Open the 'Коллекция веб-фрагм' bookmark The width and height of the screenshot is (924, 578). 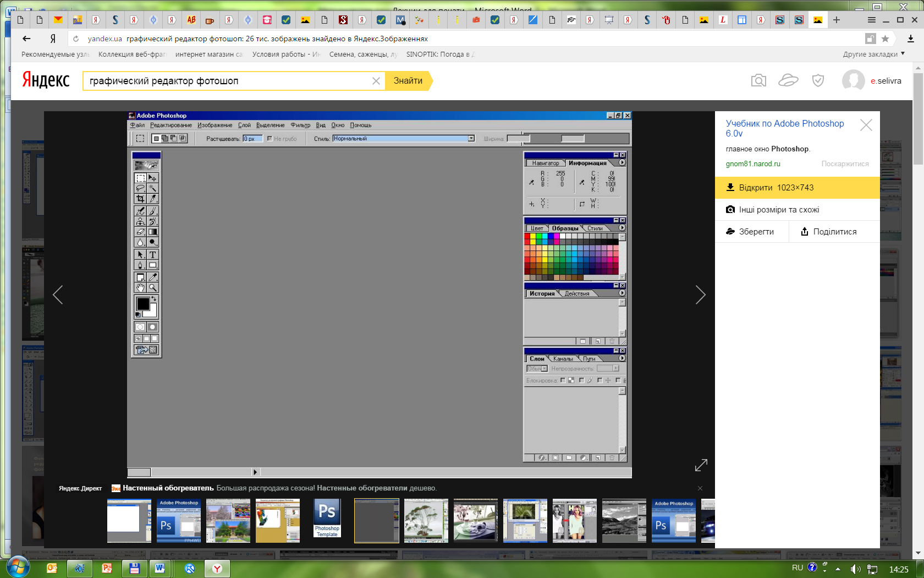pyautogui.click(x=132, y=54)
